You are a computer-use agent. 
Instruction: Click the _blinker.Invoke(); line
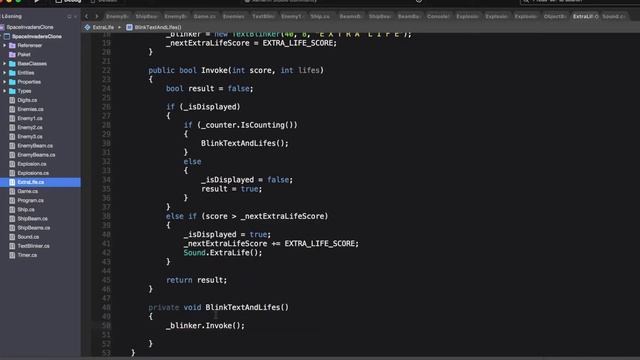(x=205, y=326)
